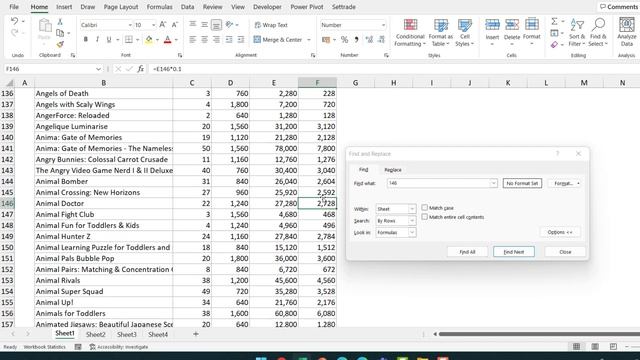640x360 pixels.
Task: Click column F header
Action: [x=317, y=83]
